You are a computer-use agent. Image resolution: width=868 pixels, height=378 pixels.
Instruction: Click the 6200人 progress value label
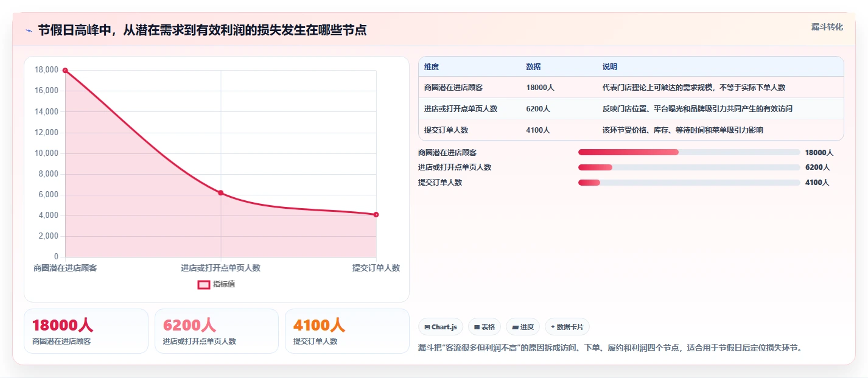(817, 167)
